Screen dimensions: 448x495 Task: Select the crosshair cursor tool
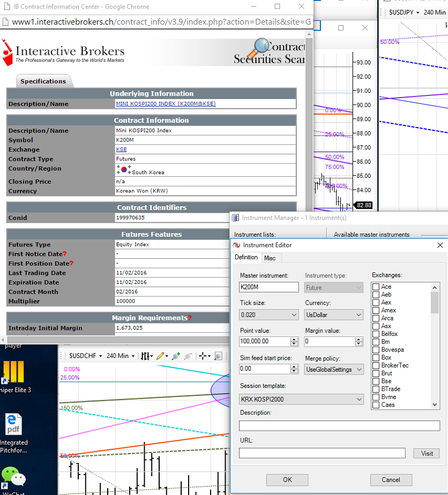pyautogui.click(x=203, y=356)
